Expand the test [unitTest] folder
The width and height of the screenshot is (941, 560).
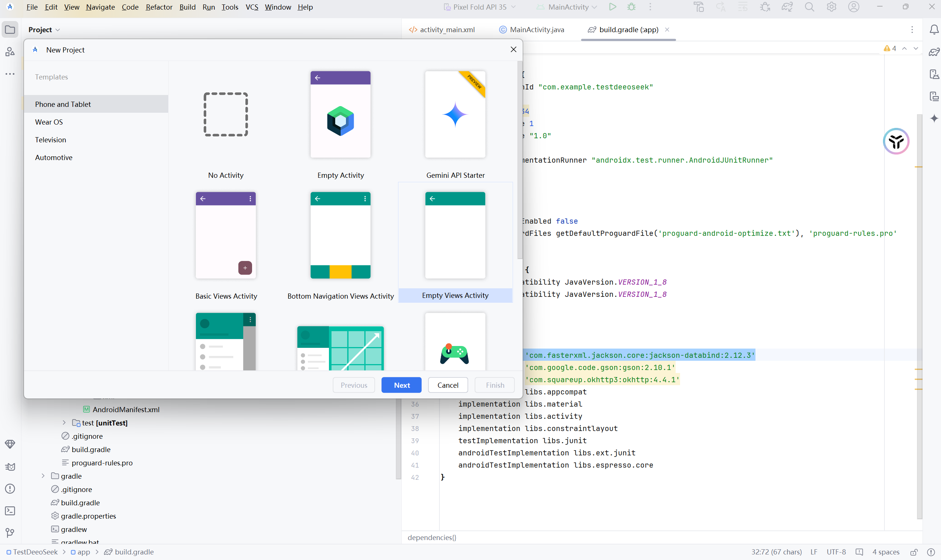64,422
